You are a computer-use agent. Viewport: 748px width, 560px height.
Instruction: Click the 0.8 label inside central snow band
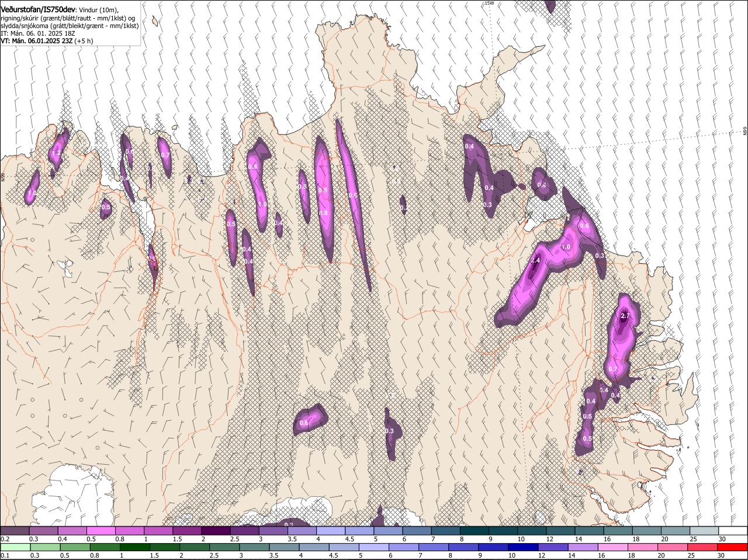(x=323, y=213)
